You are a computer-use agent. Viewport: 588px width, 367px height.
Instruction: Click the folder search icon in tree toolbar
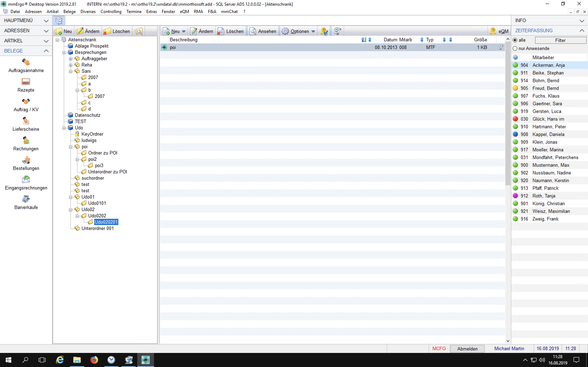(139, 31)
